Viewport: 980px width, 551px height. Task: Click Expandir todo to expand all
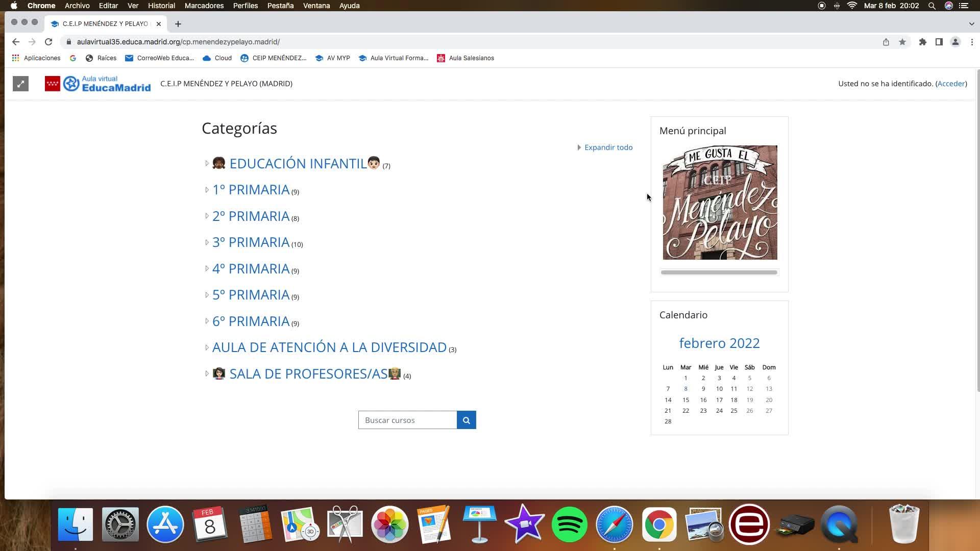click(608, 147)
